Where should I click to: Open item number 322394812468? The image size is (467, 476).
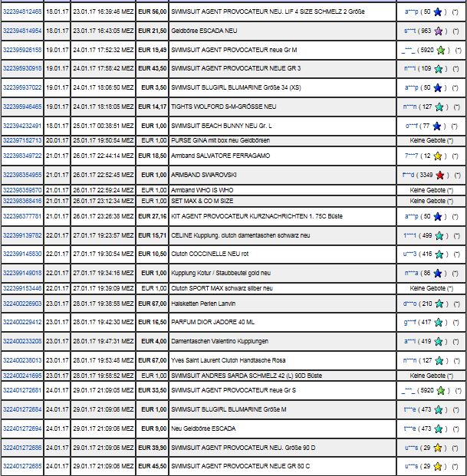[22, 11]
